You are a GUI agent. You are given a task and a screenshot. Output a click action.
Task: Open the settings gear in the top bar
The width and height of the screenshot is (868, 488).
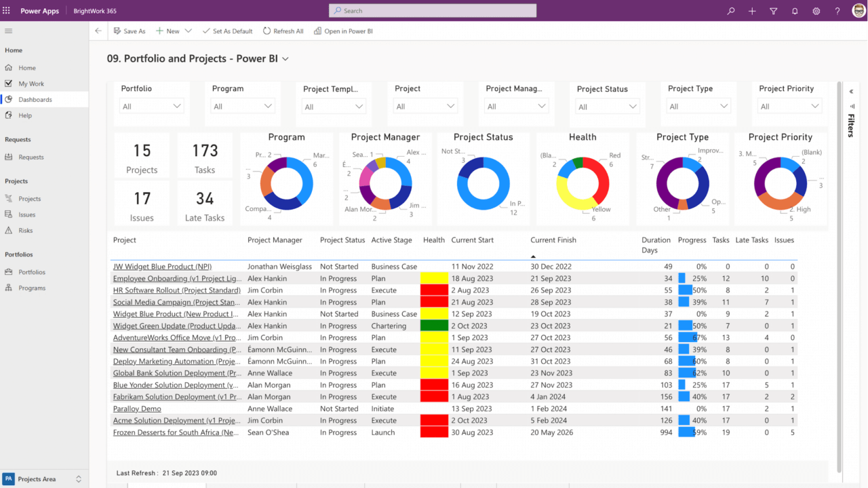(x=816, y=11)
